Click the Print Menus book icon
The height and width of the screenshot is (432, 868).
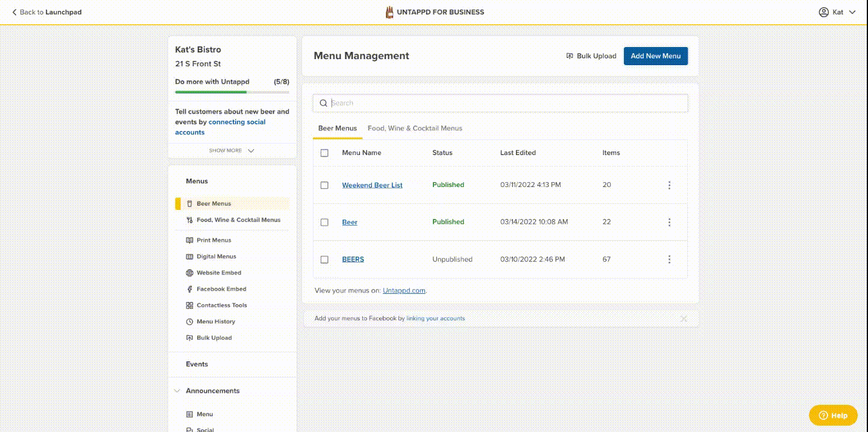(x=190, y=240)
